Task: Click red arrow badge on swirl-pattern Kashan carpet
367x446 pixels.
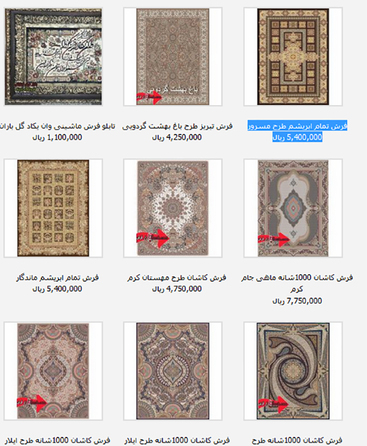Action: tap(273, 404)
